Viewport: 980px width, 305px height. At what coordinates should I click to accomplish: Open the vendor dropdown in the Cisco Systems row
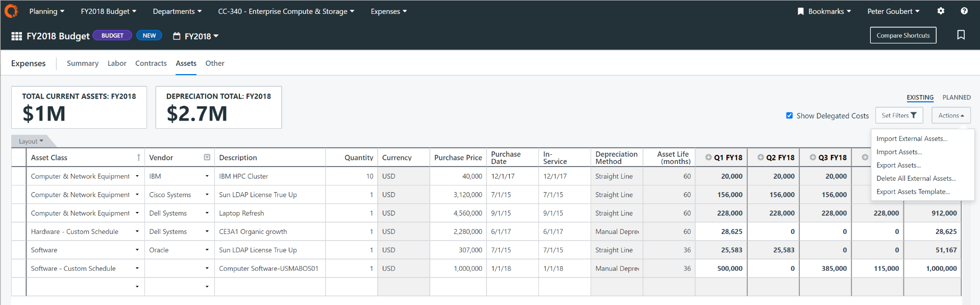click(x=207, y=195)
